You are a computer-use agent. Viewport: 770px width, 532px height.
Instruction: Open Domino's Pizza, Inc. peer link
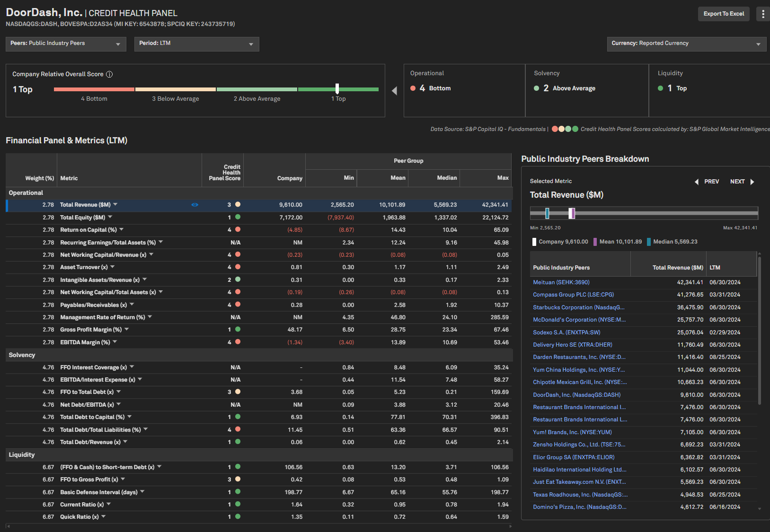click(x=580, y=507)
